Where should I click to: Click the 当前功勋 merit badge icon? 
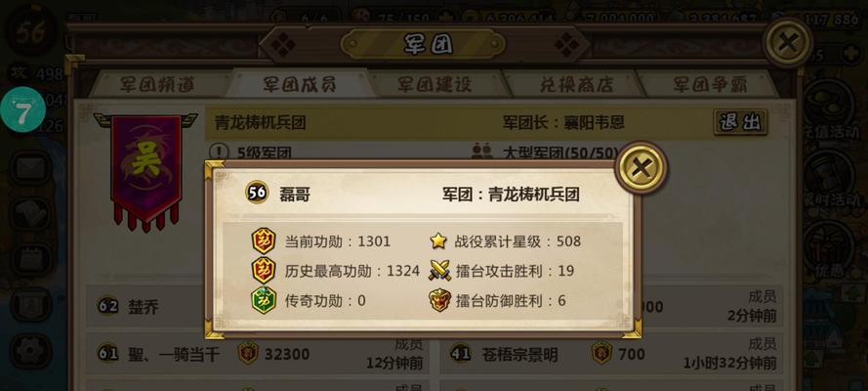click(264, 240)
